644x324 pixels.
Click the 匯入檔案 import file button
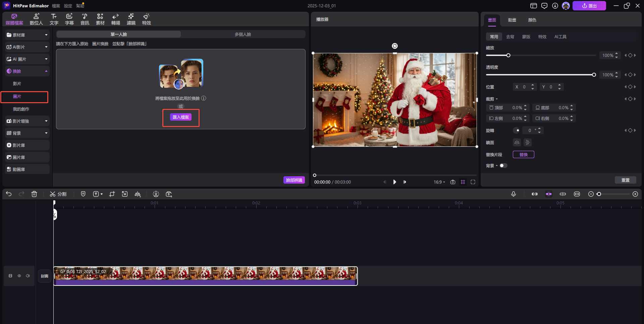(x=181, y=117)
